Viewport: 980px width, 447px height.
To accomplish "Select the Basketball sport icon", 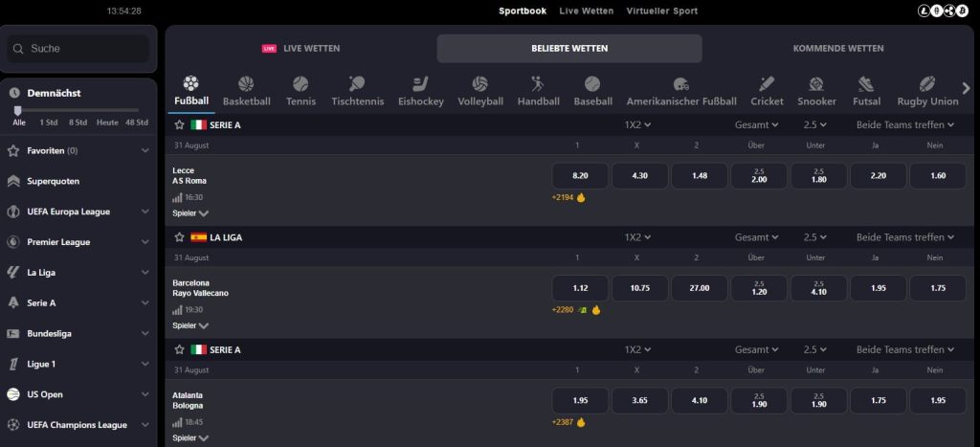I will (x=246, y=83).
